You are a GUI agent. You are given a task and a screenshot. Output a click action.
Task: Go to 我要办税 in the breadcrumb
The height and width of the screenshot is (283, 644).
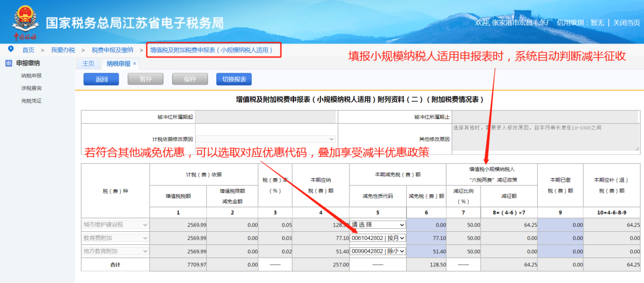click(63, 49)
